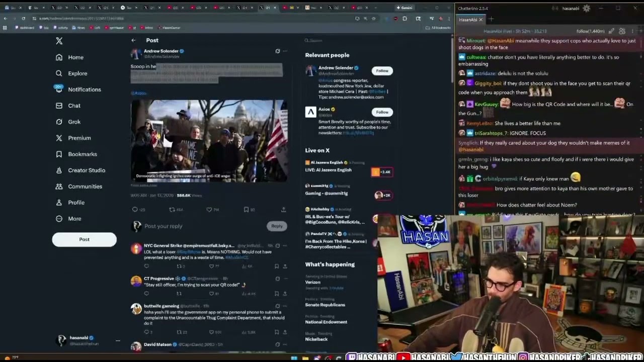Open the HasanGuess bookmark
The height and width of the screenshot is (362, 644).
point(169,28)
